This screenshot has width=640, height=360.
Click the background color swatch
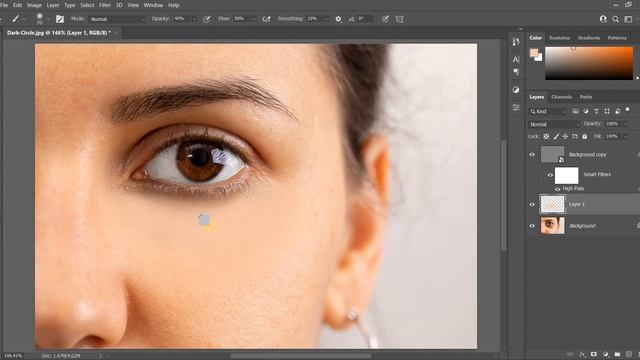pos(540,58)
